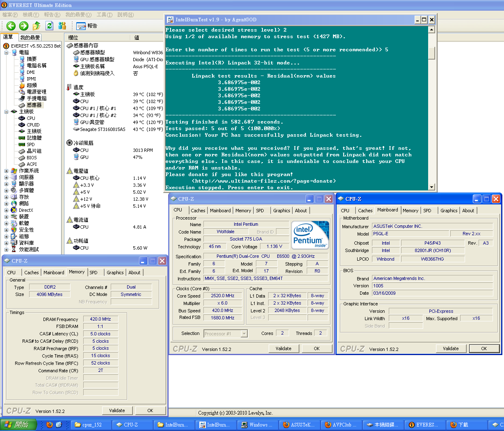Viewport: 504px width, 431px height.
Task: Collapse the 電腦 tree node
Action: (6, 53)
